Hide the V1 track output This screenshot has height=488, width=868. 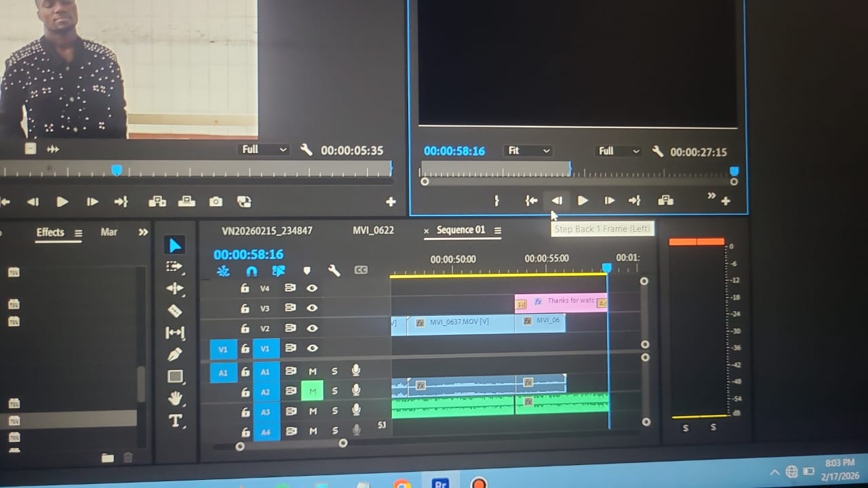[312, 348]
